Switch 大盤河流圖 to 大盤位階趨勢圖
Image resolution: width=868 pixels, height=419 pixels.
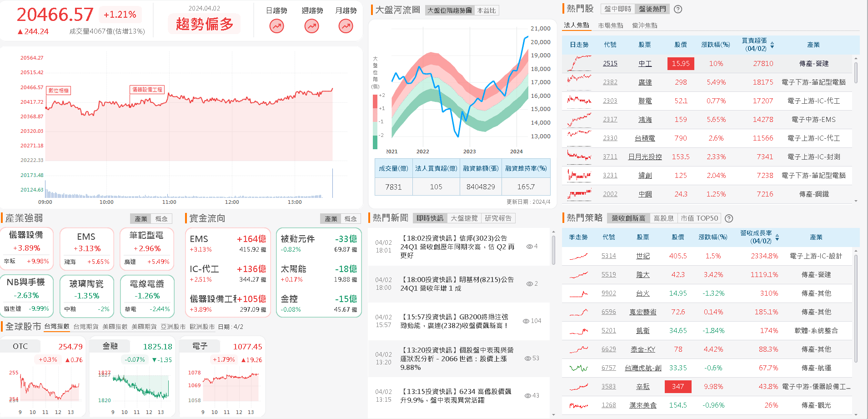(x=449, y=10)
